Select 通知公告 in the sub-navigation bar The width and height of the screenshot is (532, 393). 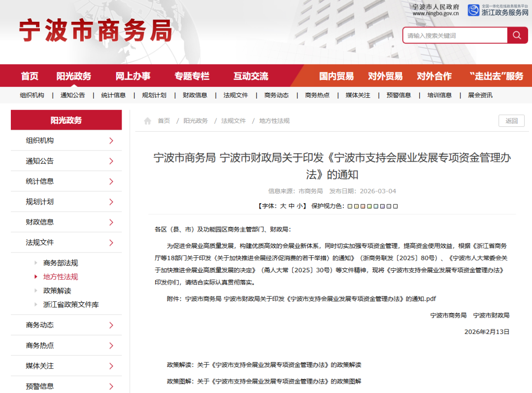tap(72, 96)
